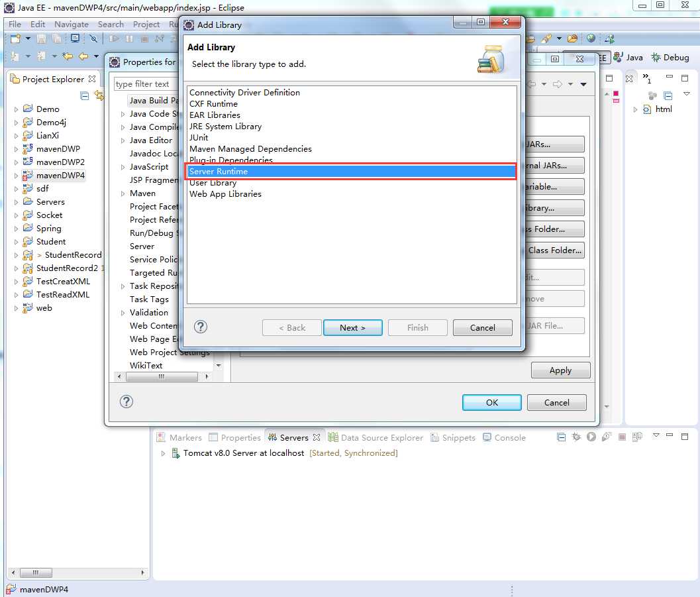Click the web browser globe toolbar icon
Image resolution: width=700 pixels, height=597 pixels.
pos(591,39)
